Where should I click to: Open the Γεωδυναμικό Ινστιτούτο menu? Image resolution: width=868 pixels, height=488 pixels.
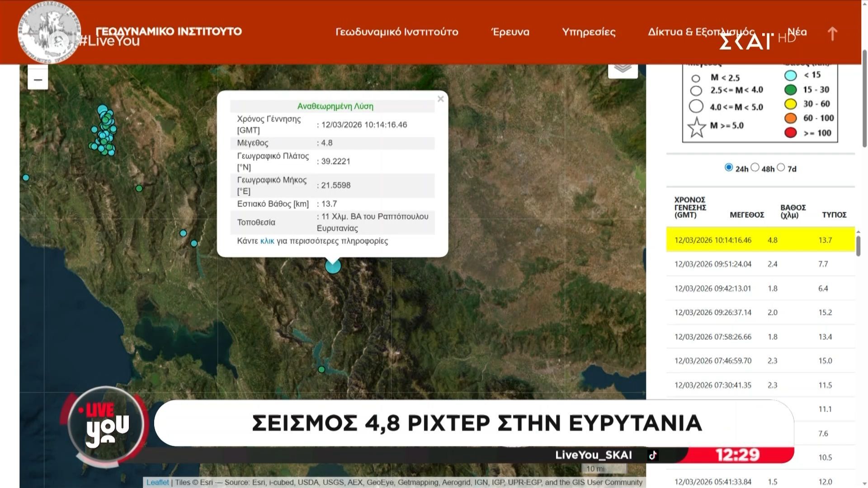coord(396,32)
